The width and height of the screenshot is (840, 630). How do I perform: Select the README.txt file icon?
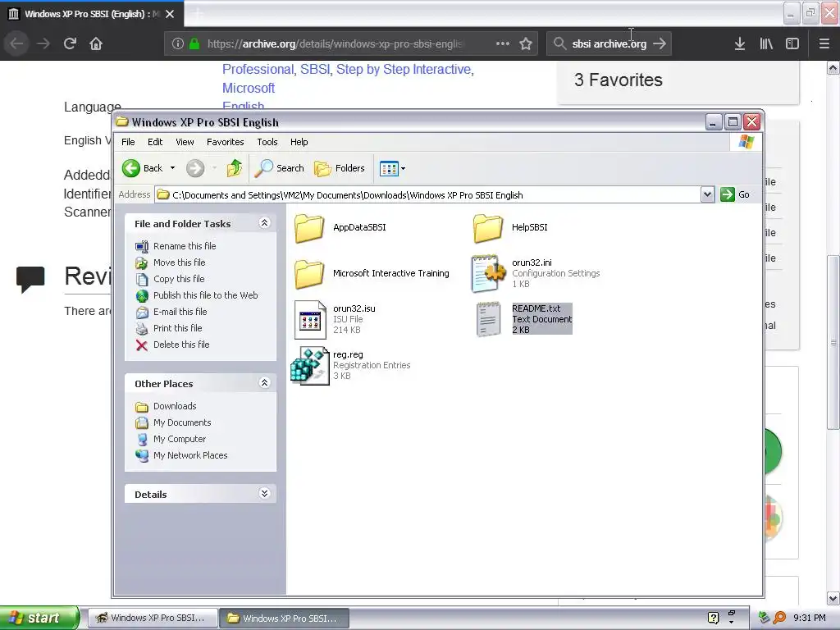click(x=488, y=320)
